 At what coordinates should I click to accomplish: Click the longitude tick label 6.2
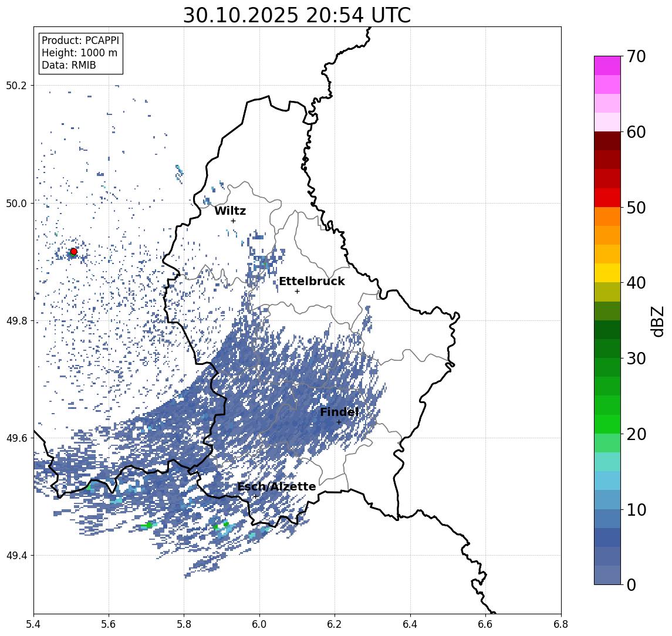pyautogui.click(x=335, y=624)
